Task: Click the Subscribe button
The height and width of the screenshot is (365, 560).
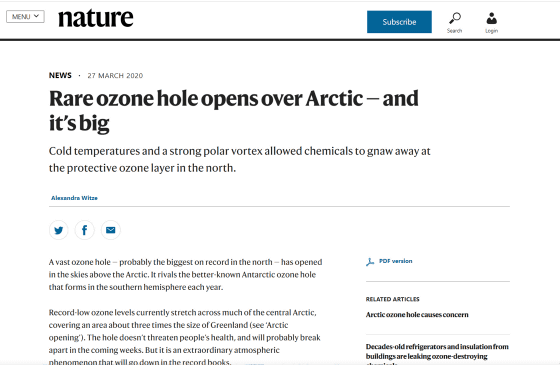Action: (399, 22)
